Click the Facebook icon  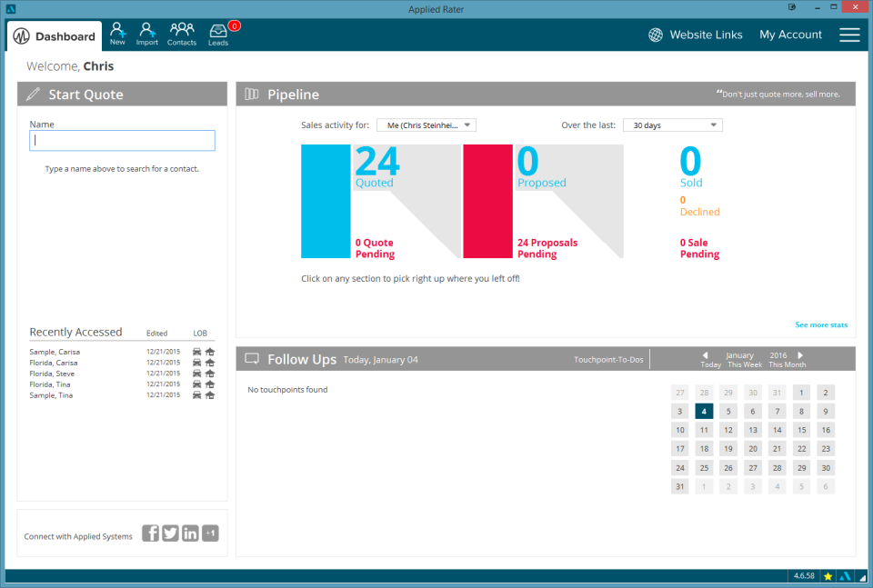[150, 533]
